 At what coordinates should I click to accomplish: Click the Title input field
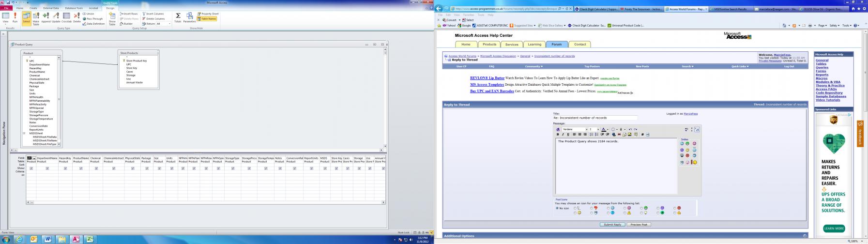coord(595,118)
